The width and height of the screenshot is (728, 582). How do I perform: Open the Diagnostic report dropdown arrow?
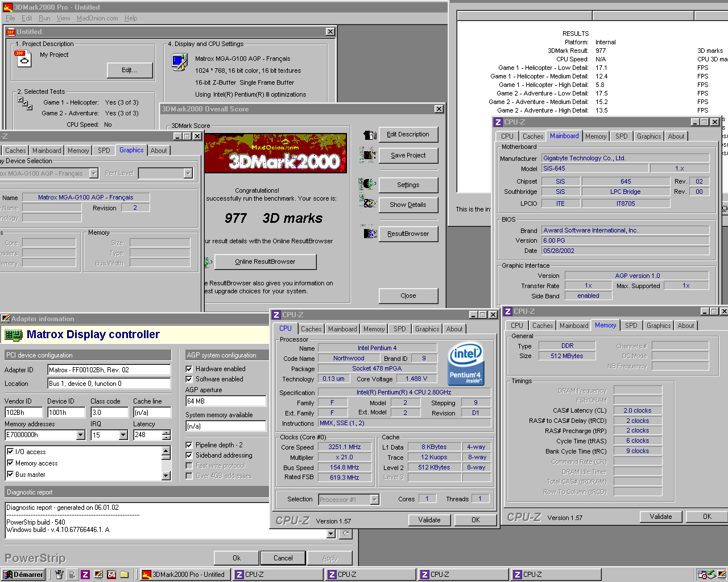coord(331,534)
